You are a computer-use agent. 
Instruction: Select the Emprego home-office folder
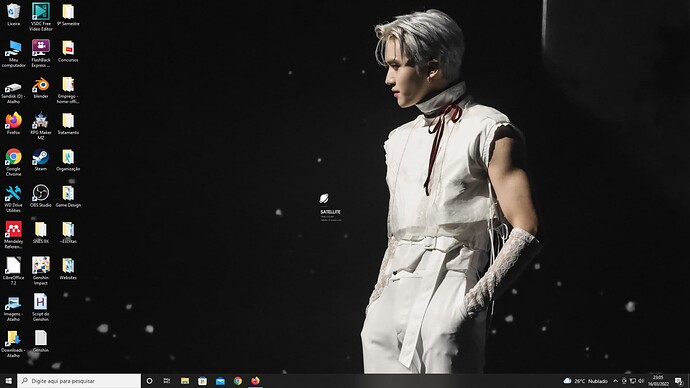tap(68, 90)
